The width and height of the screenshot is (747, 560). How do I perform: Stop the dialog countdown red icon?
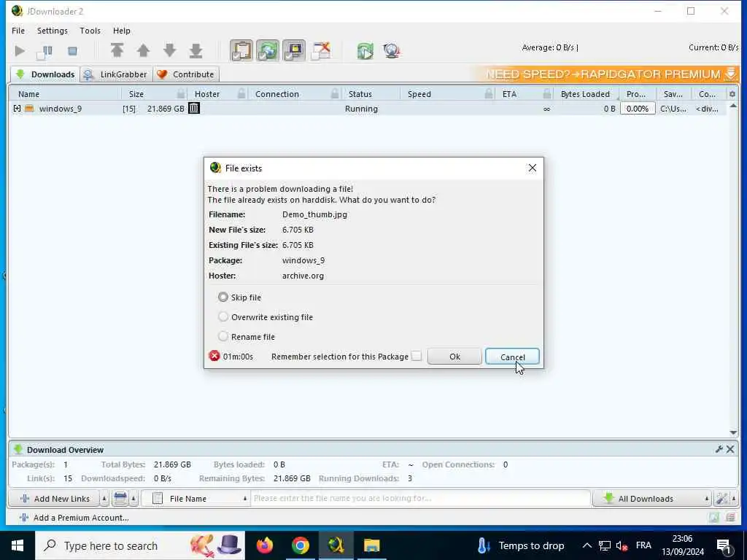(214, 356)
